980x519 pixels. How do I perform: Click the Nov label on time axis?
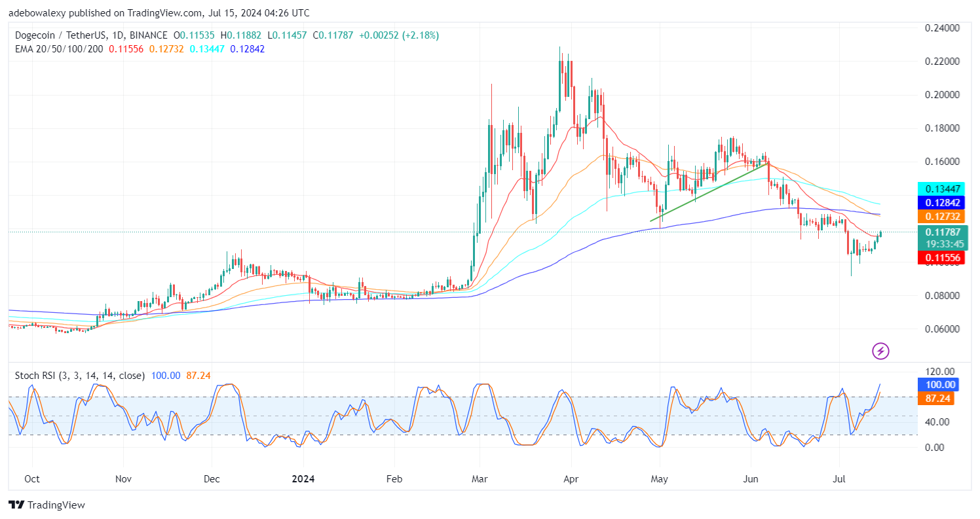pos(122,479)
